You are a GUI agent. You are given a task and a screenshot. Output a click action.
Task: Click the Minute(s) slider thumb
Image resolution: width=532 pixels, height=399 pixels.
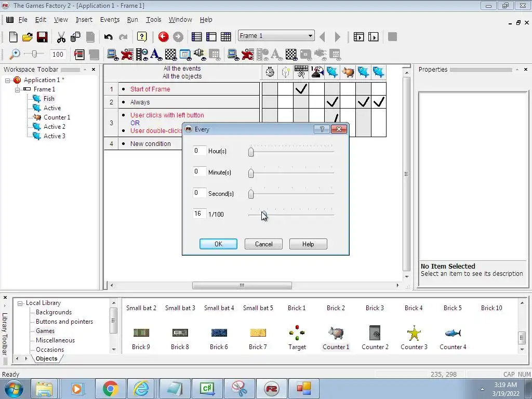(x=251, y=173)
